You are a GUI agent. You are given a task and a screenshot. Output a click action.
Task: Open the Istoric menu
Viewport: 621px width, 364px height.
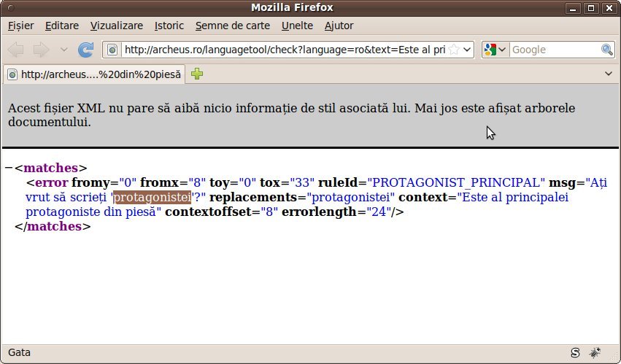[169, 26]
